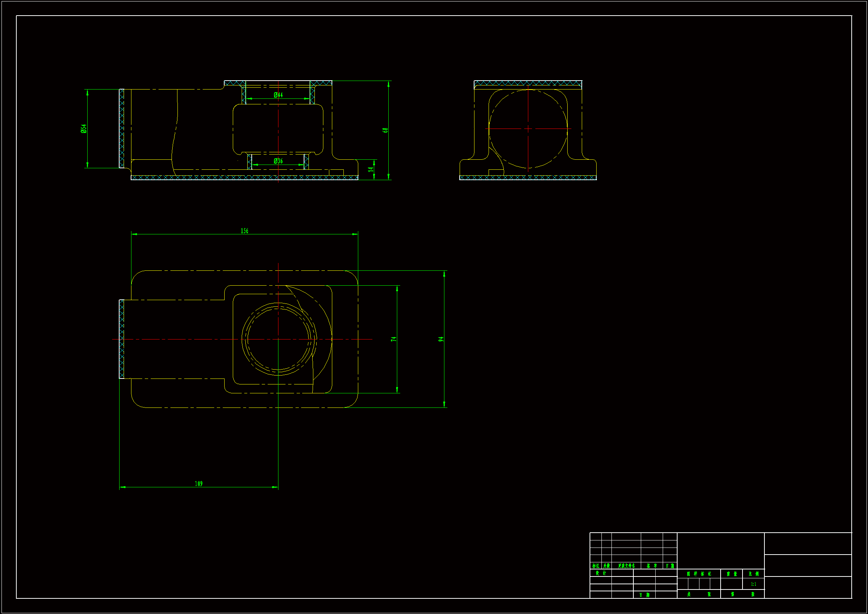
Task: Click the 14 base thickness dimension
Action: click(x=371, y=169)
